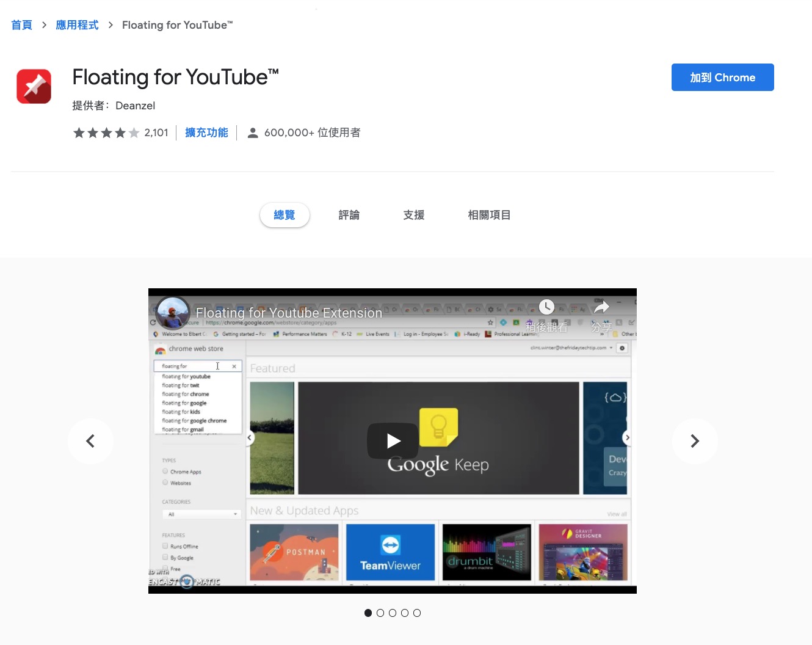Screen dimensions: 812x645
Task: Show the previous carousel slide with left arrow
Action: pyautogui.click(x=90, y=441)
